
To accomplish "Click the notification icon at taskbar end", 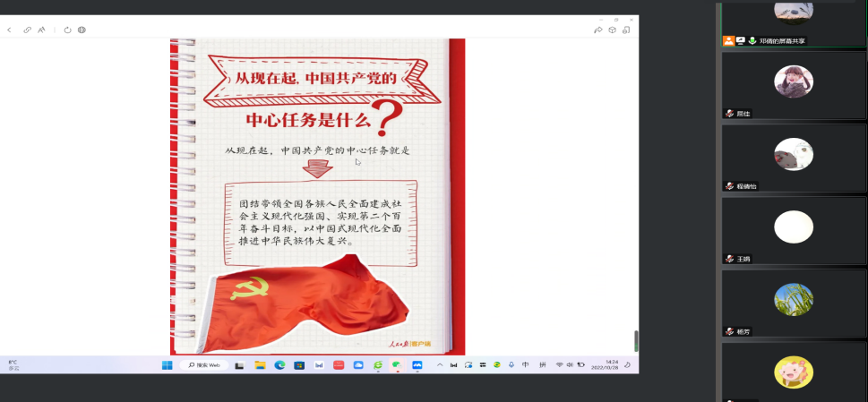I will [x=627, y=365].
